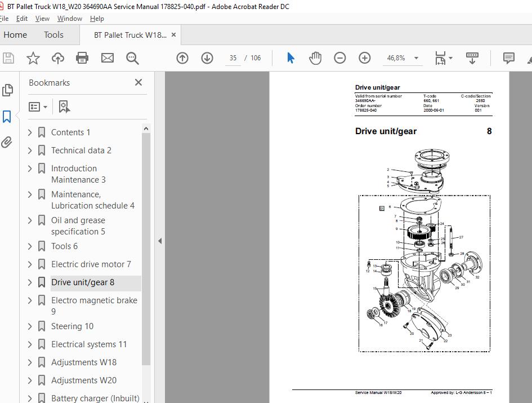The image size is (532, 403).
Task: Click the Drive unit/gear exploded diagram
Action: point(424,250)
